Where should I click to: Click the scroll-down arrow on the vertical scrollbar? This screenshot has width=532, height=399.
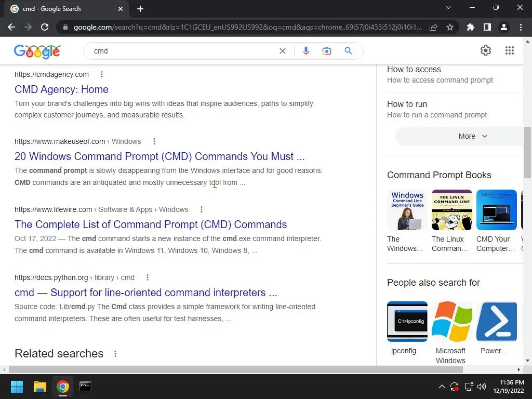(527, 361)
